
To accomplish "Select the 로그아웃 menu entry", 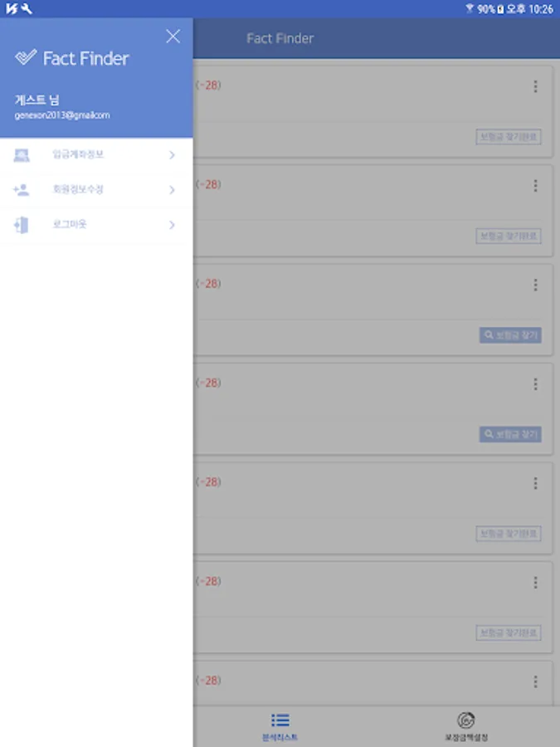I will [x=96, y=225].
